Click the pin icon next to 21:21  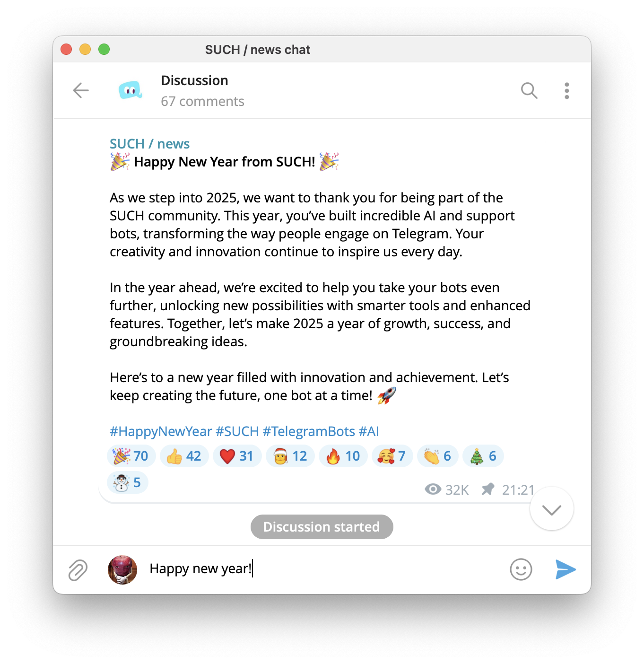pyautogui.click(x=488, y=489)
